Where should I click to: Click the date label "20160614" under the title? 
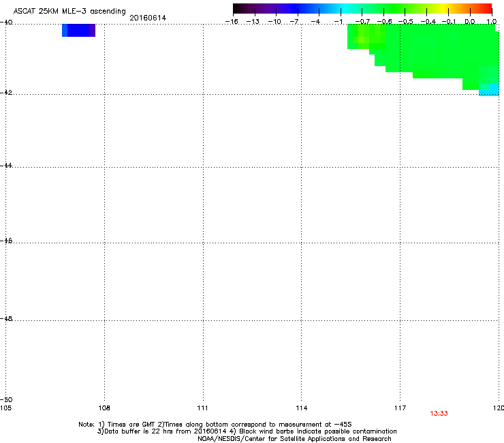click(x=148, y=18)
